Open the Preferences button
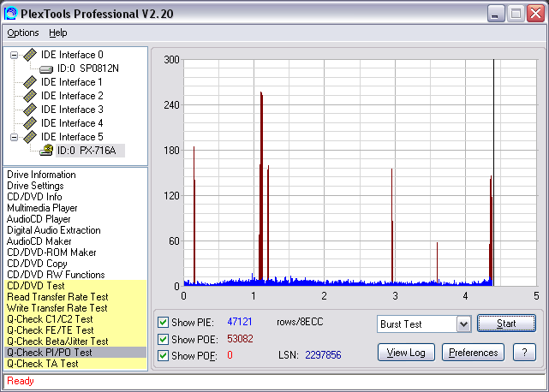549x392 pixels. (473, 353)
